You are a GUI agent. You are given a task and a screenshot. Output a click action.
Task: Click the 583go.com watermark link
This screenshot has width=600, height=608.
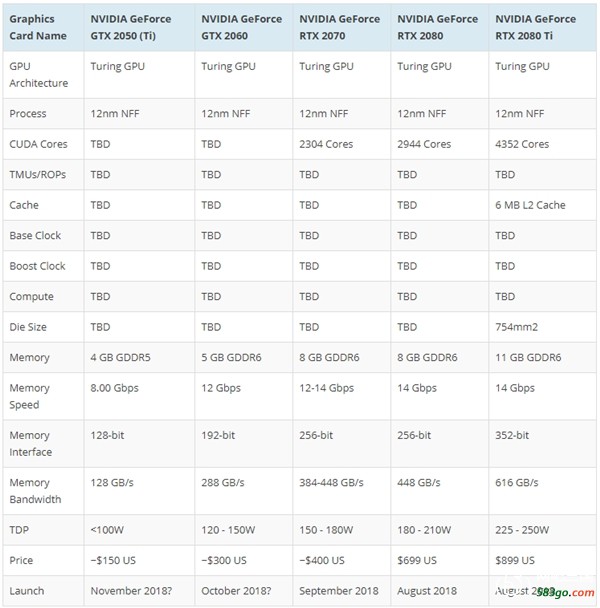coord(565,592)
